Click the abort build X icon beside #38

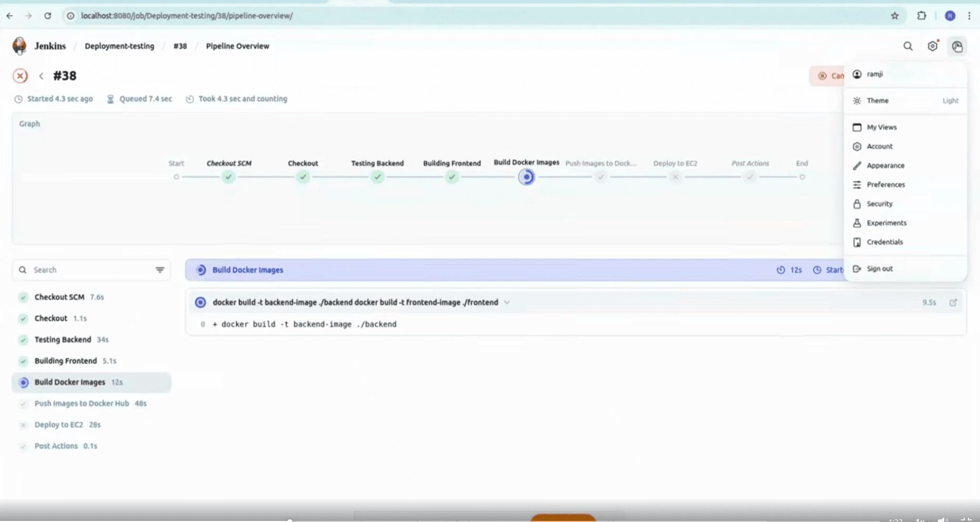click(20, 76)
